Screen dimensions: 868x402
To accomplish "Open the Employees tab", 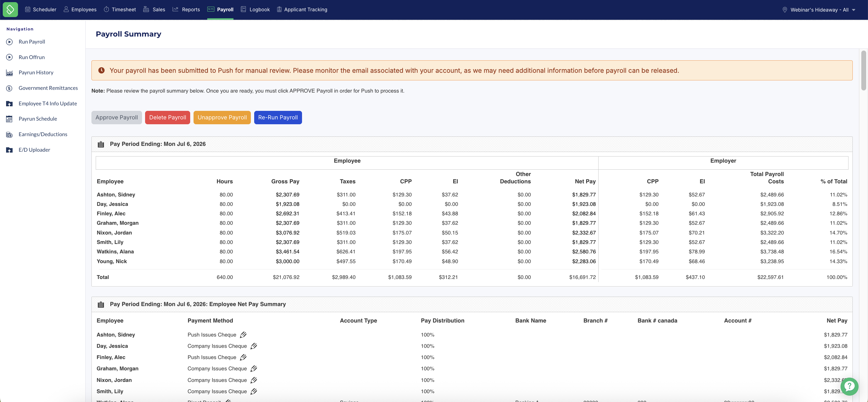I will [80, 9].
